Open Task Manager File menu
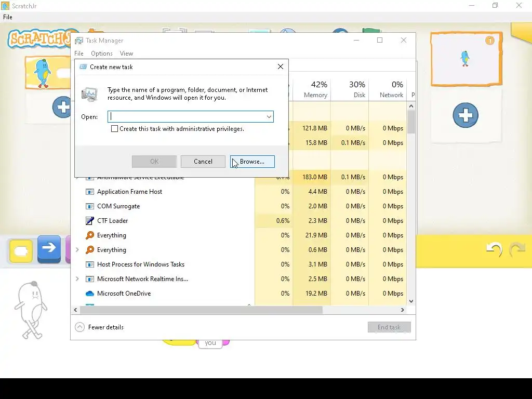 point(79,54)
